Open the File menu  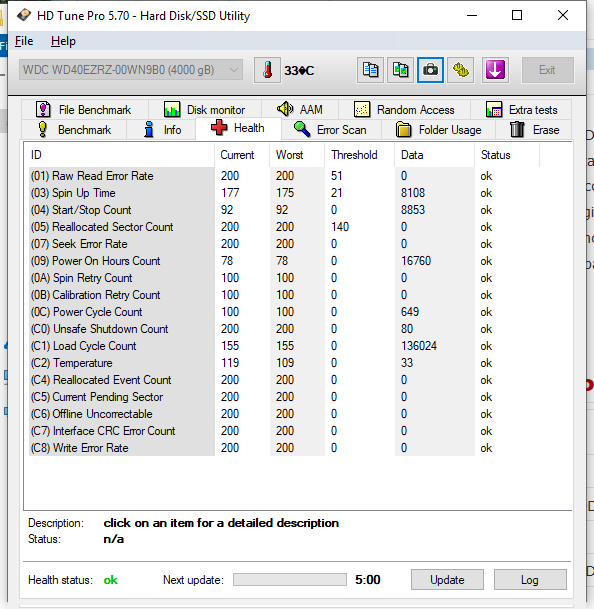pyautogui.click(x=24, y=41)
